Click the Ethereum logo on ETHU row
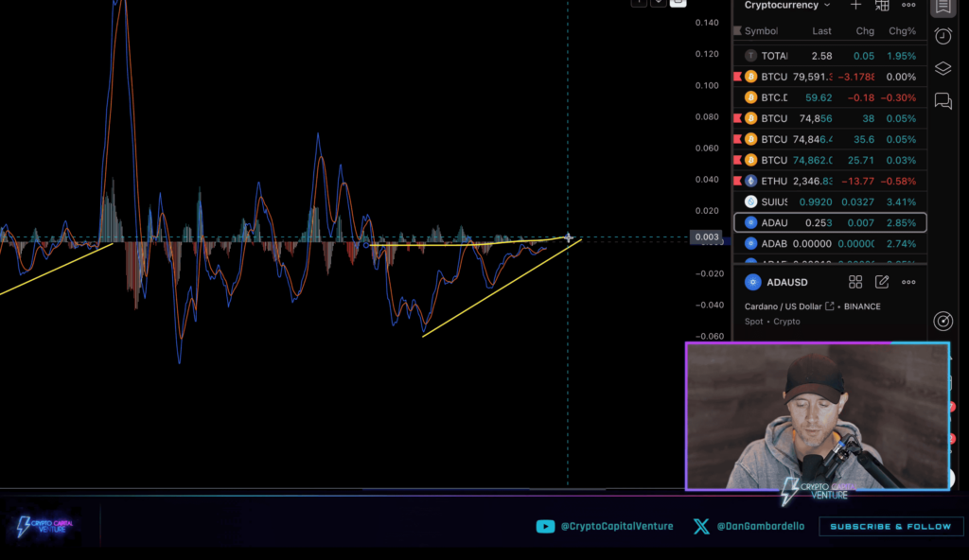This screenshot has height=560, width=969. (750, 181)
